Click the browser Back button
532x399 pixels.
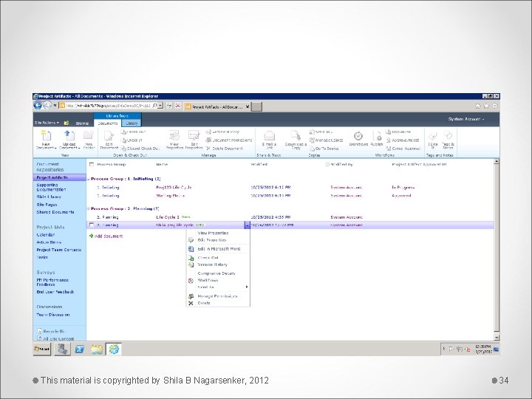click(38, 106)
